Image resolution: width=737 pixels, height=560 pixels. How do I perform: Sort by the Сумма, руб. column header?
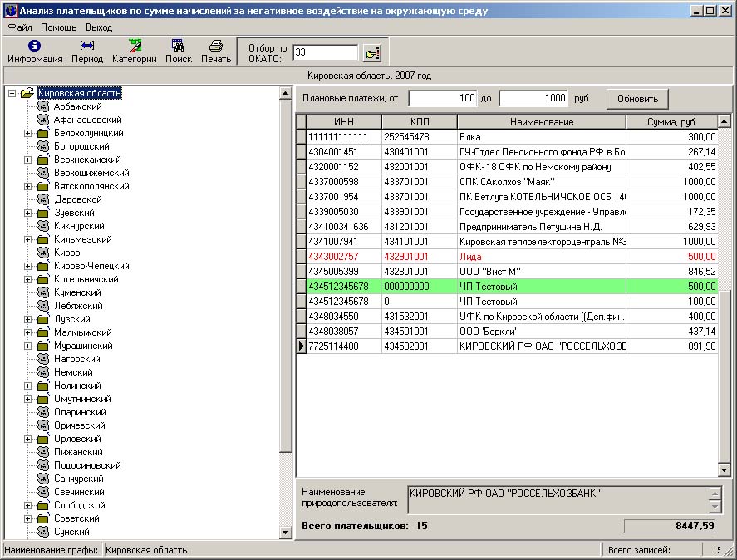click(672, 122)
